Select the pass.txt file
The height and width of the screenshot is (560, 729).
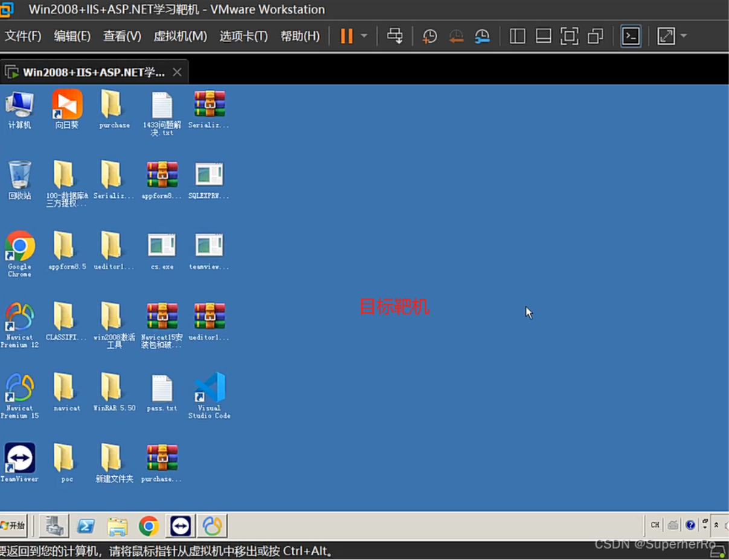162,392
